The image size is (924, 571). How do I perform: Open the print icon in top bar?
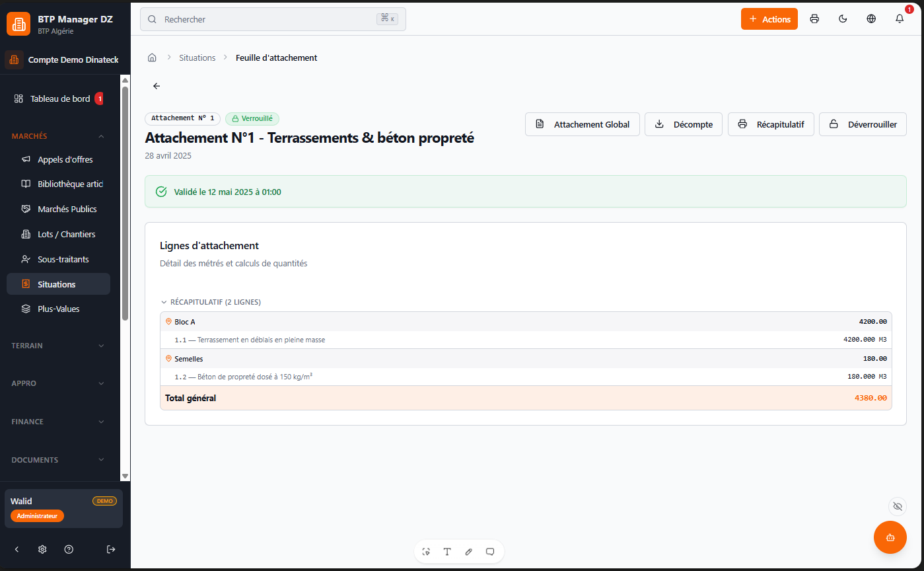(814, 19)
